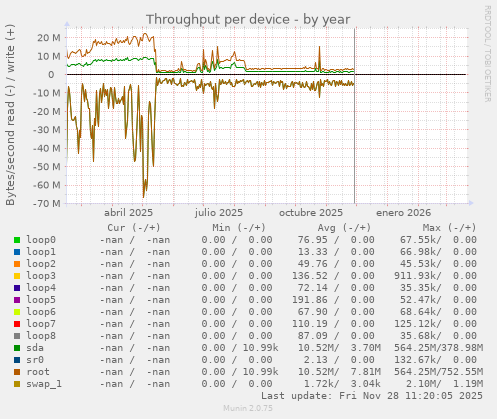This screenshot has height=419, width=497.
Task: Select the loop8 legend label
Action: point(41,336)
